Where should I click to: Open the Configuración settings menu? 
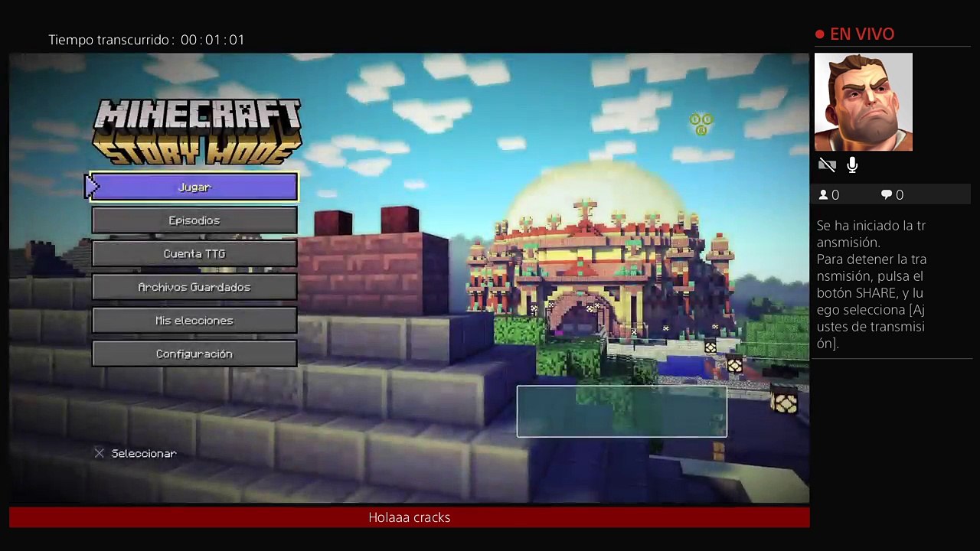(x=194, y=354)
